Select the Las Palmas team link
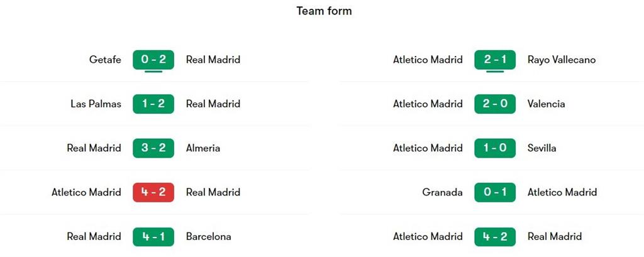 [96, 104]
